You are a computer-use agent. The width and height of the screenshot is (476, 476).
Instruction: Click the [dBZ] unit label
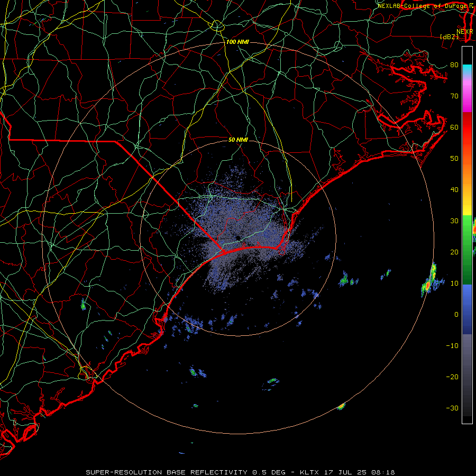tap(449, 36)
